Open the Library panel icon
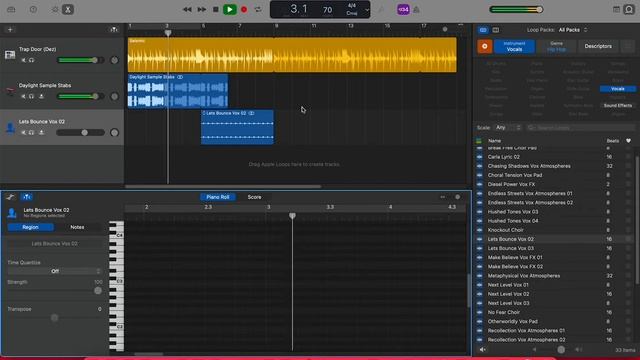 (x=11, y=9)
